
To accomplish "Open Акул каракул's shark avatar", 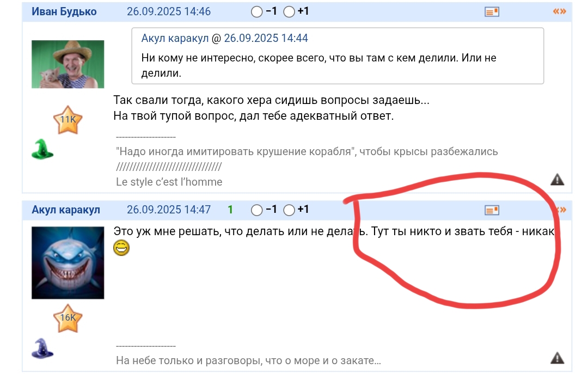I will tap(68, 262).
